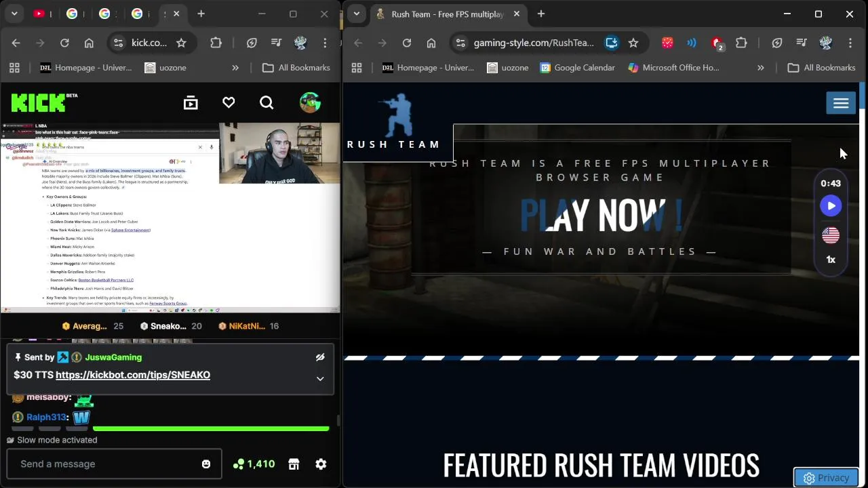This screenshot has width=868, height=488.
Task: Hide the pinned message with eye-slash icon
Action: [x=320, y=357]
